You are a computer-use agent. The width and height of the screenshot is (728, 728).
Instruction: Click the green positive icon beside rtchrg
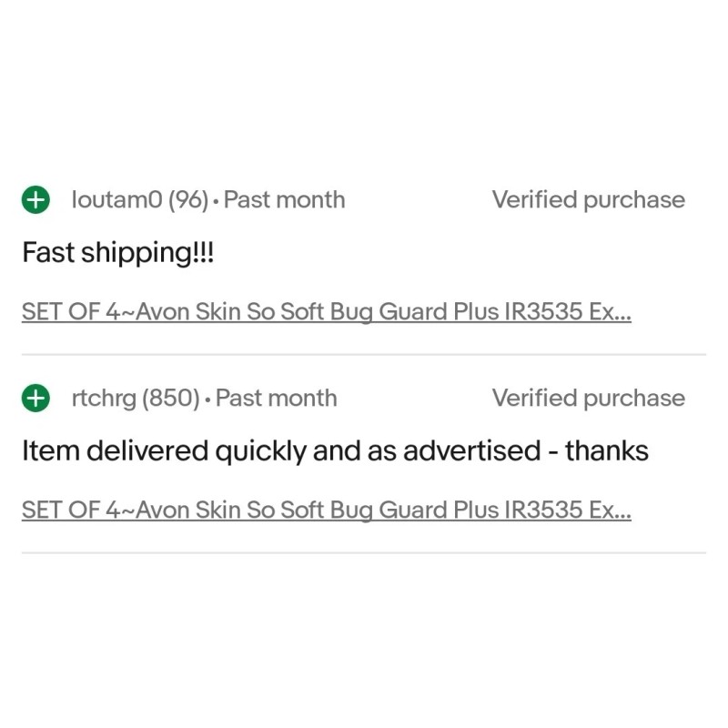(x=35, y=399)
